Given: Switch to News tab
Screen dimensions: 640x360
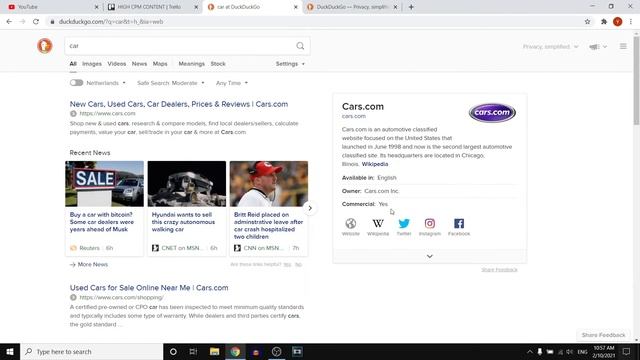Looking at the screenshot, I should pos(139,64).
